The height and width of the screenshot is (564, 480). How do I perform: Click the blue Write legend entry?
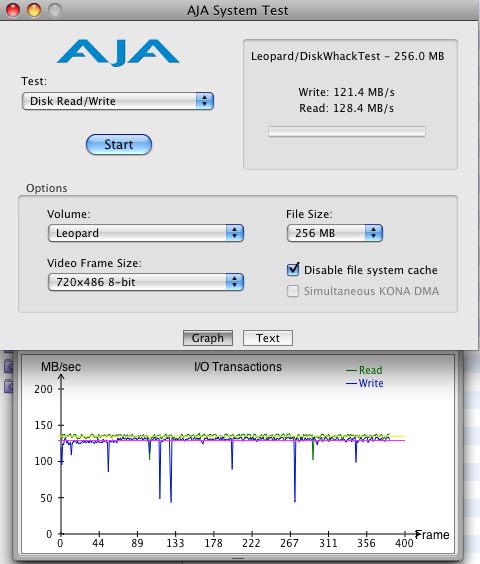point(364,383)
